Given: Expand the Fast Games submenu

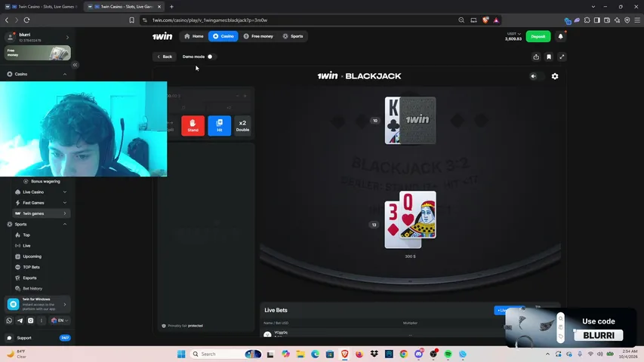Looking at the screenshot, I should [64, 203].
